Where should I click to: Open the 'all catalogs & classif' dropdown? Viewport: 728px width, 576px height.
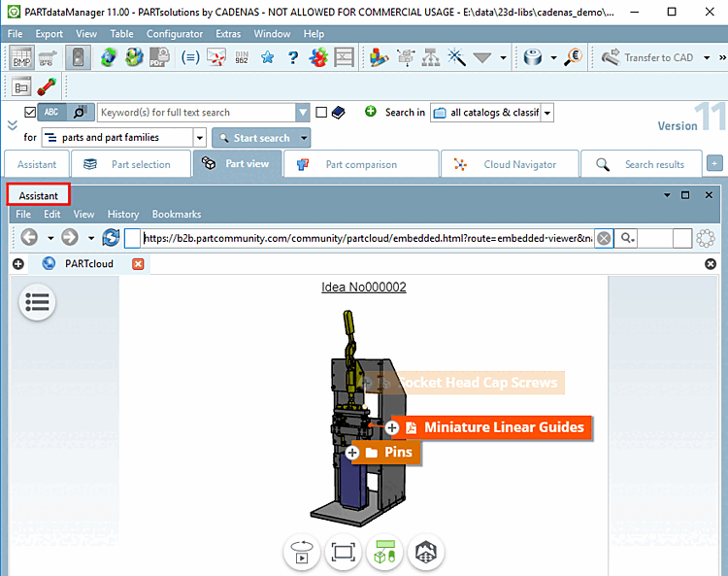(x=547, y=113)
